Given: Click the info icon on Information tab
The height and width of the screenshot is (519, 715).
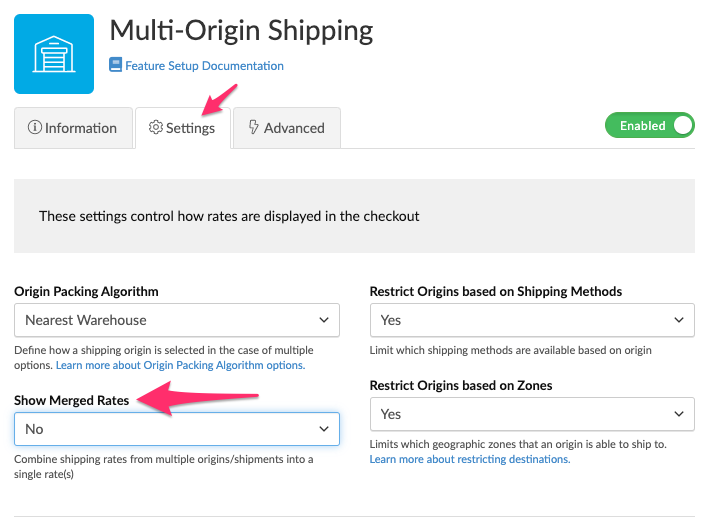Looking at the screenshot, I should tap(35, 128).
